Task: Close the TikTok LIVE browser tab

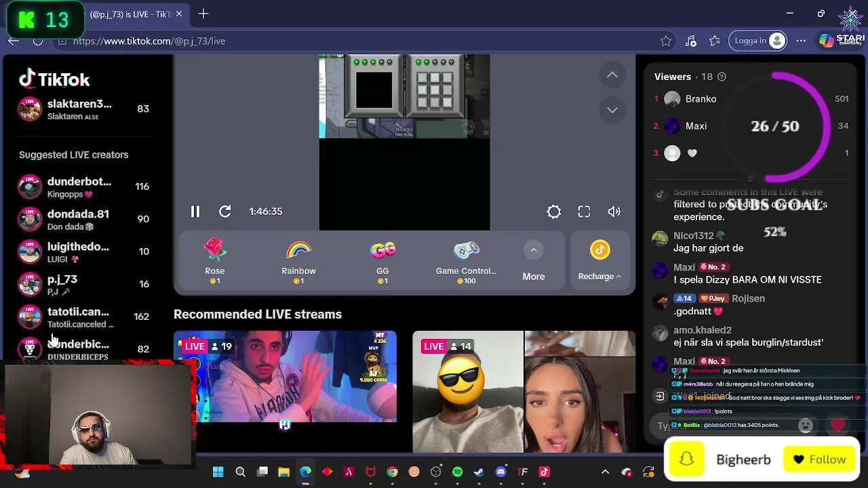Action: [179, 14]
